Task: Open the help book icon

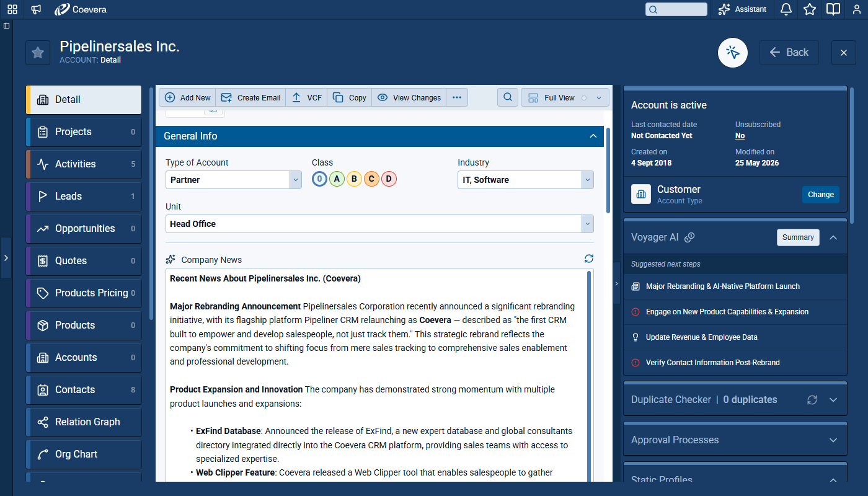Action: [833, 9]
